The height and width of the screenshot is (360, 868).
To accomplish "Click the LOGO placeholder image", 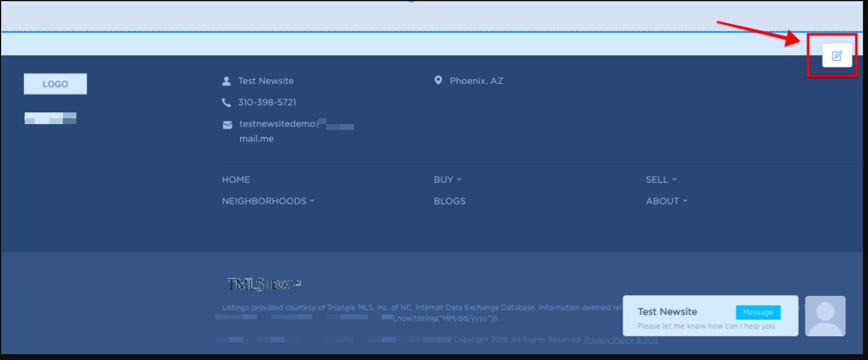I will pyautogui.click(x=55, y=84).
